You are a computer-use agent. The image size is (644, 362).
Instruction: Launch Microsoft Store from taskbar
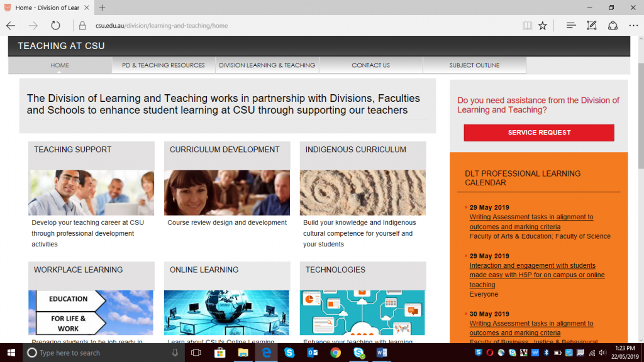pos(219,353)
